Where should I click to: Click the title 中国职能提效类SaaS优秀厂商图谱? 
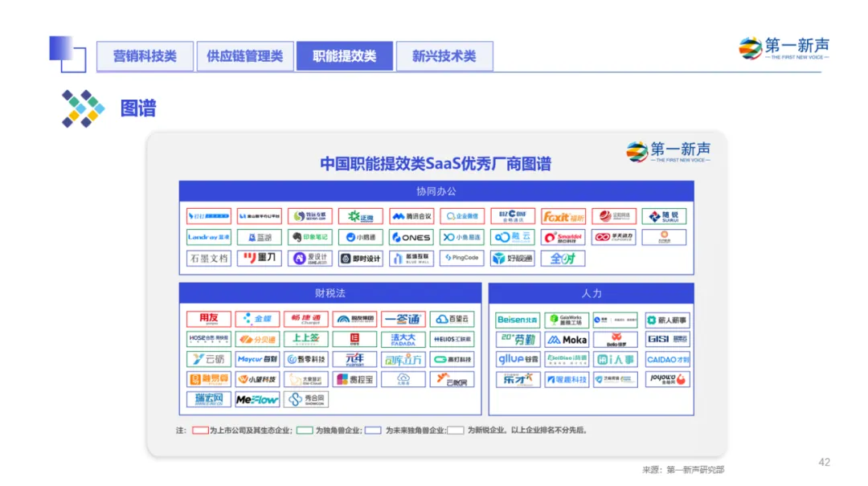pos(436,164)
